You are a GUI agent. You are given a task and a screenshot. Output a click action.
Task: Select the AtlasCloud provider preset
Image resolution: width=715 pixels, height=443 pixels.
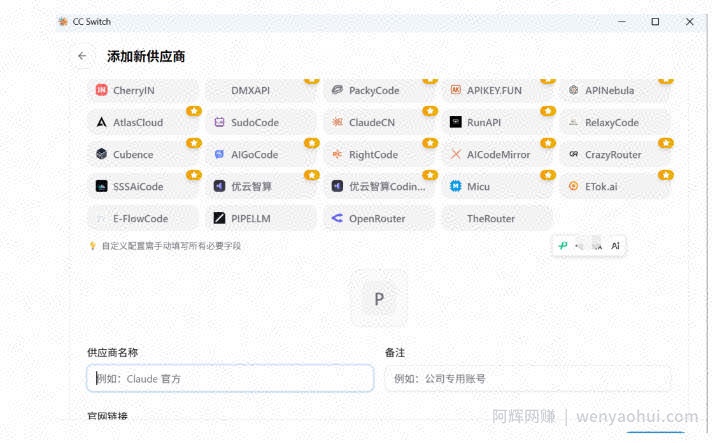[x=143, y=122]
